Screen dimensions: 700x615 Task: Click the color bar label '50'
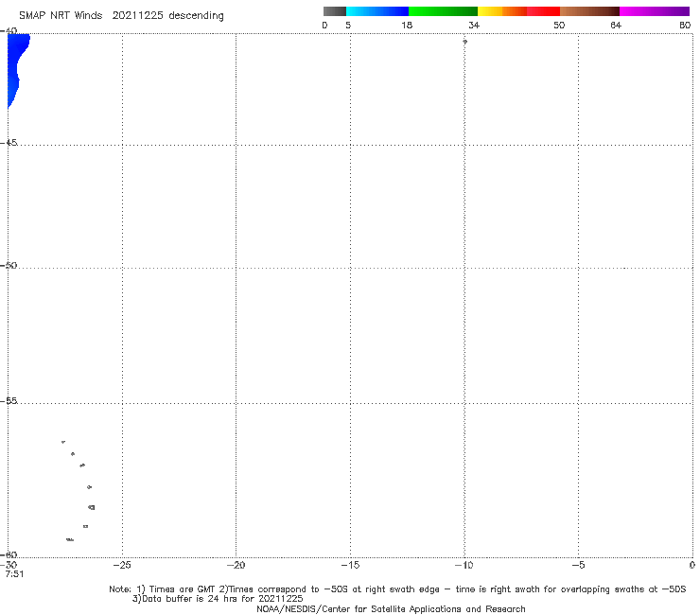coord(559,26)
